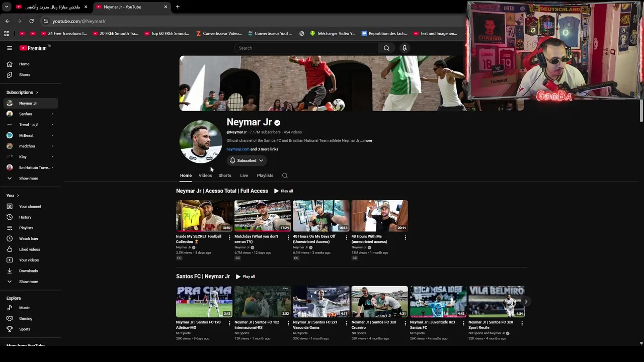Open Liked videos in the sidebar
This screenshot has height=362, width=644.
click(x=30, y=249)
